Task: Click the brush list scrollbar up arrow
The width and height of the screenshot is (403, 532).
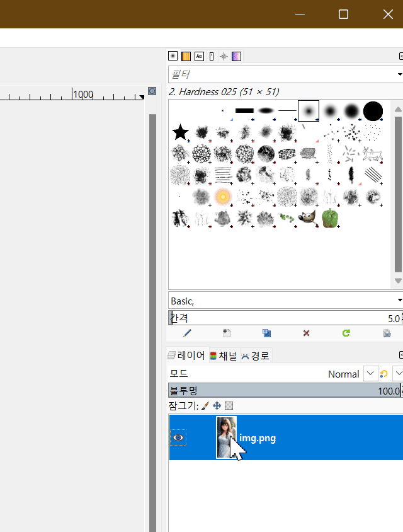Action: pos(398,109)
